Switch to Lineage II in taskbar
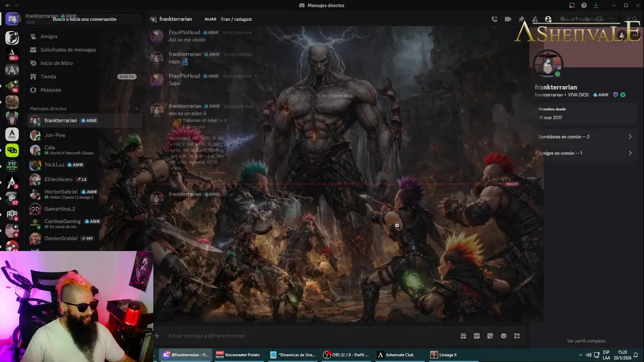Viewport: 644px width, 362px height. click(453, 355)
